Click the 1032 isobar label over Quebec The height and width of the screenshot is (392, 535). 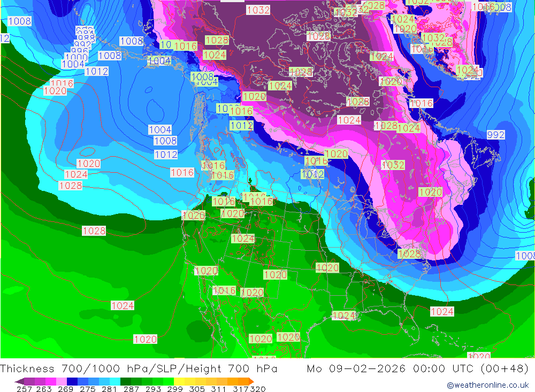coord(393,165)
